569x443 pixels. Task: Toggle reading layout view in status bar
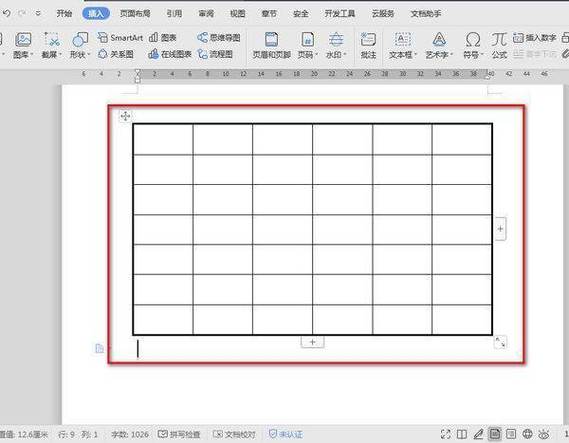pyautogui.click(x=462, y=434)
